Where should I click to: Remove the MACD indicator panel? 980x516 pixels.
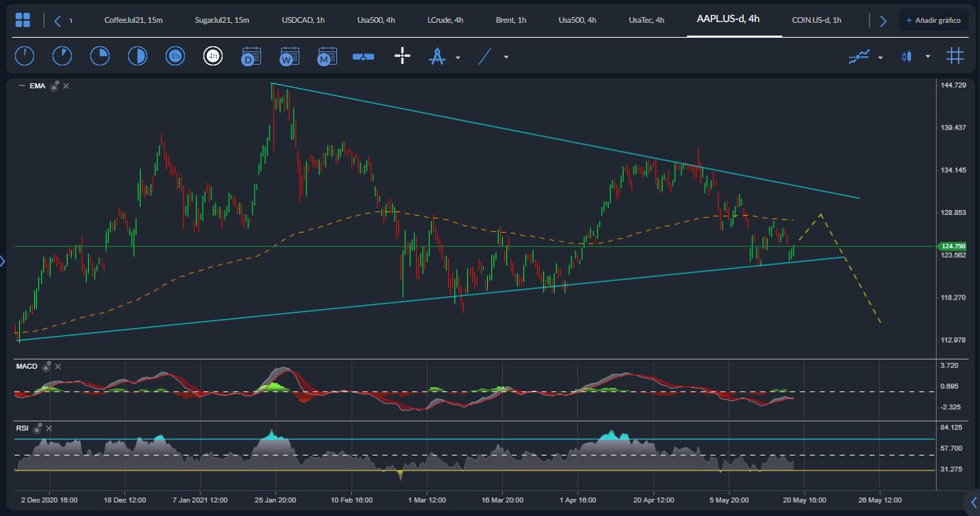[58, 367]
